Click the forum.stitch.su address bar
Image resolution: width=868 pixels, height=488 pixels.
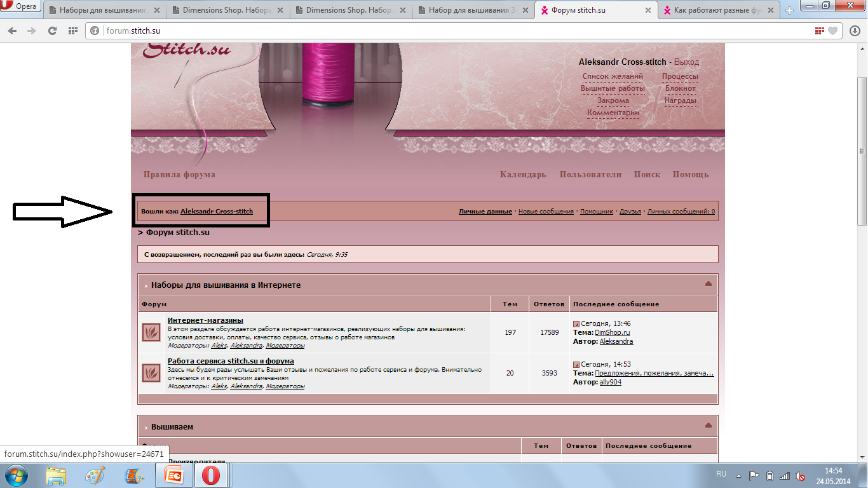pos(445,30)
